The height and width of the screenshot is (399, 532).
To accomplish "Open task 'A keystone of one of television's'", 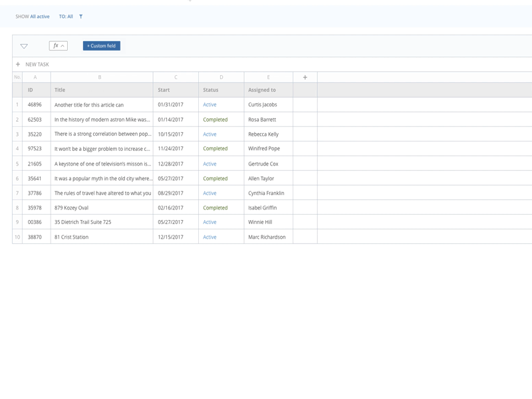I will [x=103, y=164].
